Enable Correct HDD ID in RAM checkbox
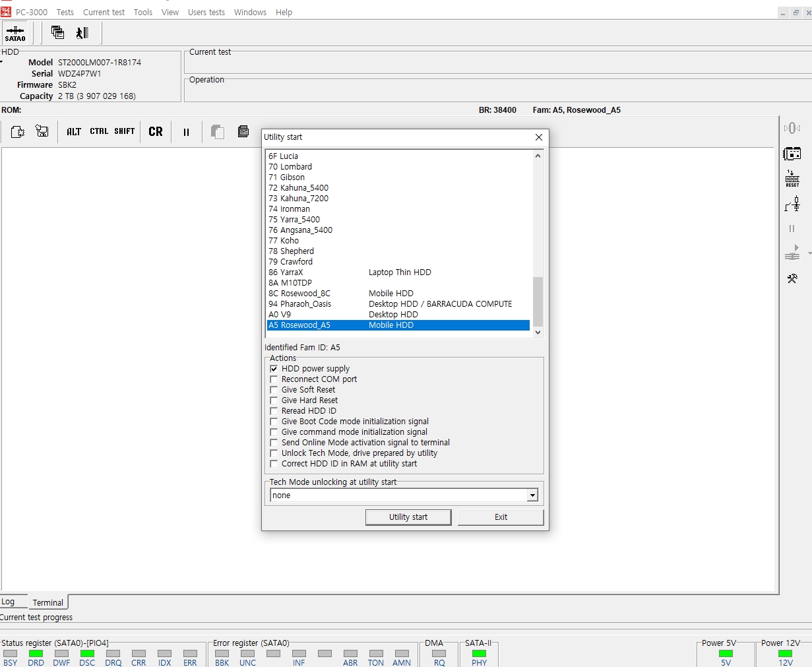 [x=274, y=464]
